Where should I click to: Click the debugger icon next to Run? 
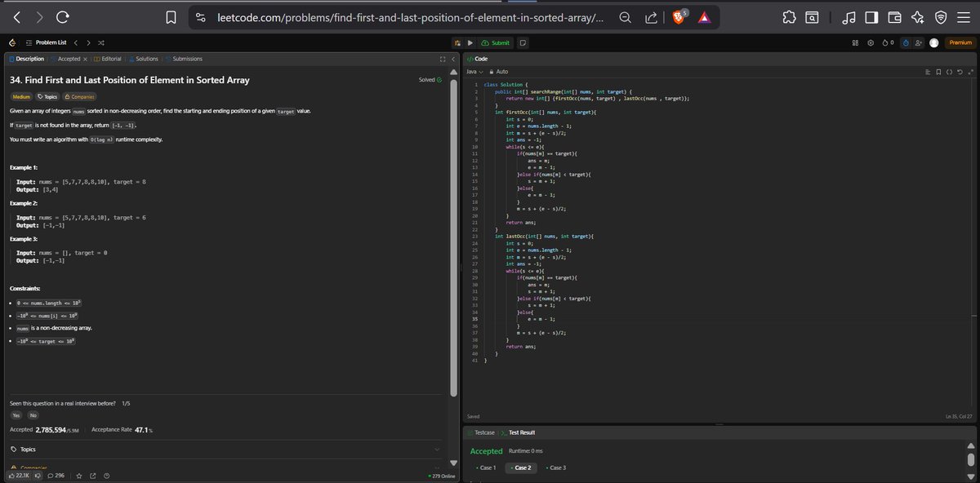[x=457, y=42]
